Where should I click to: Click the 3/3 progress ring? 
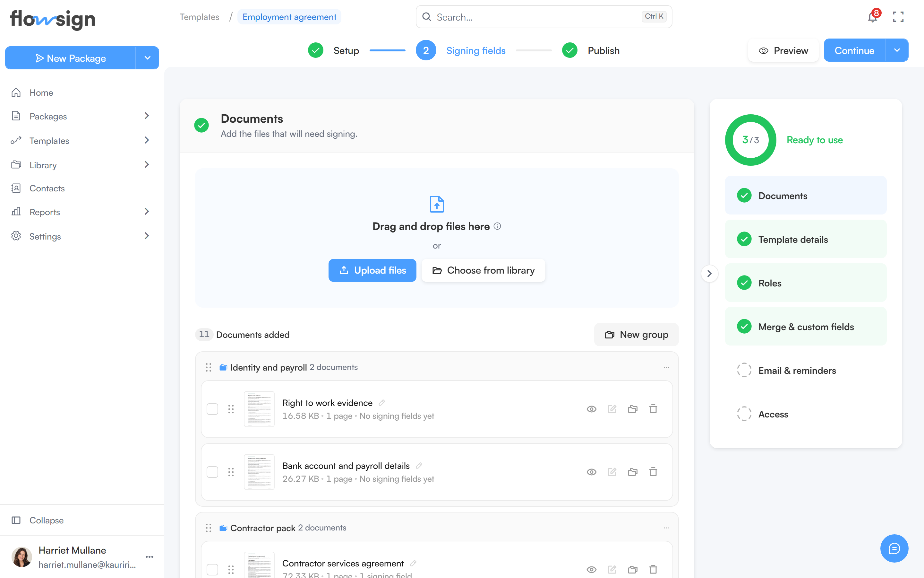[750, 140]
